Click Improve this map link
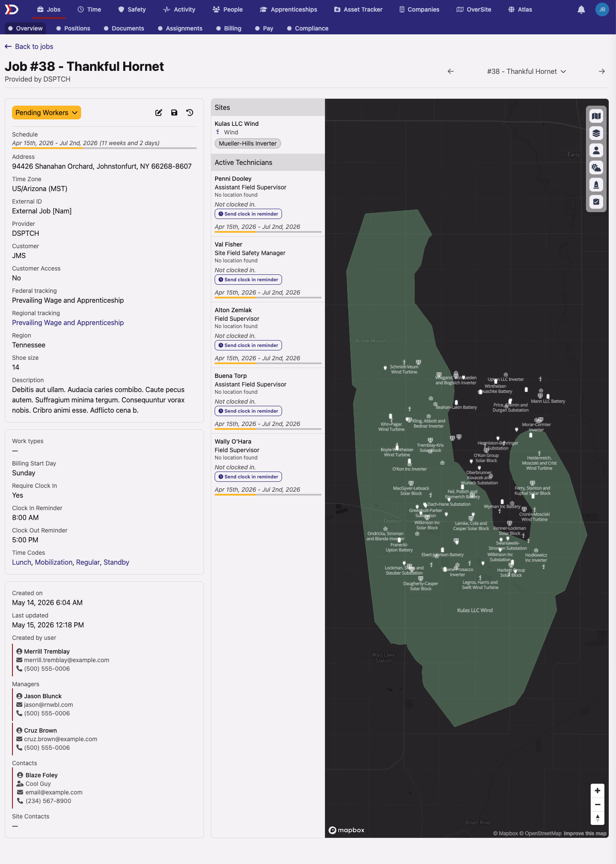Viewport: 616px width, 864px height. click(585, 834)
